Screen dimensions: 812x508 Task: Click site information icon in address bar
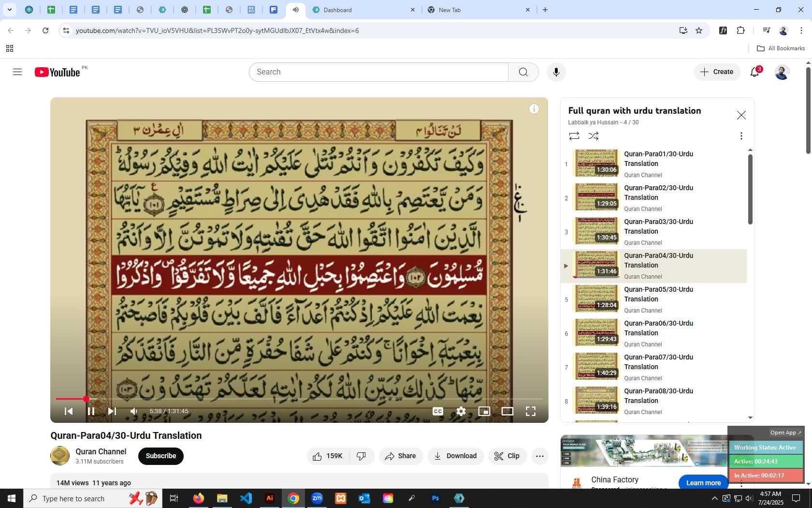point(66,30)
